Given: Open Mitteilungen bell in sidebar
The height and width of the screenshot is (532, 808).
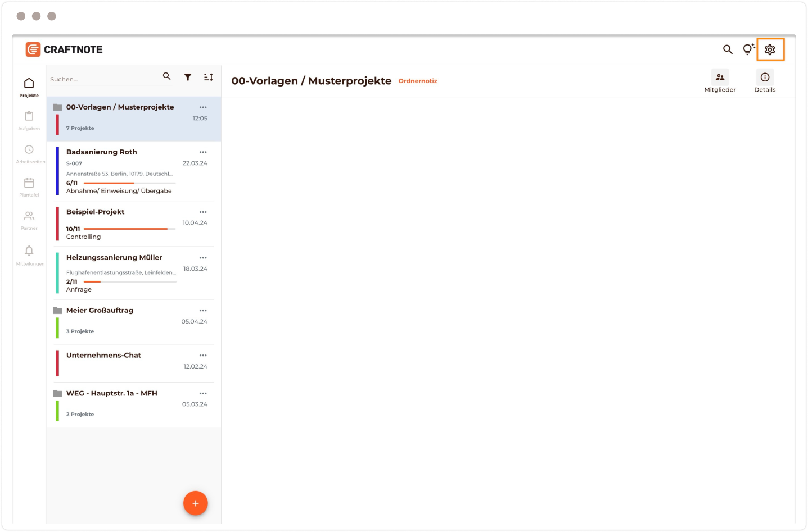Looking at the screenshot, I should tap(29, 254).
